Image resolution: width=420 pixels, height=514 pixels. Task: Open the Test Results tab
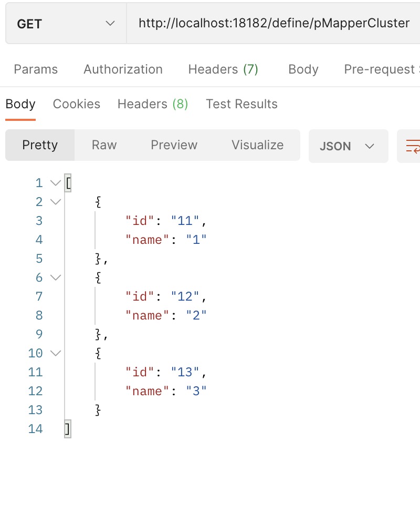(241, 104)
